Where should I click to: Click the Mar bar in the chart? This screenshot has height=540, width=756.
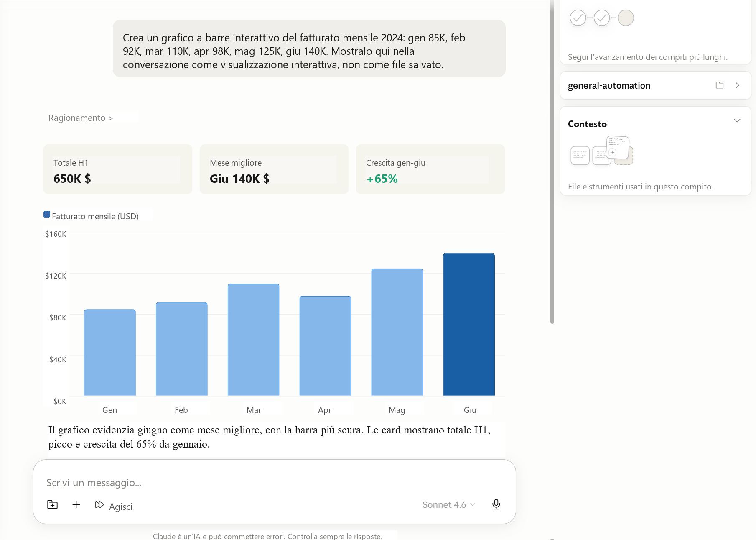tap(254, 340)
